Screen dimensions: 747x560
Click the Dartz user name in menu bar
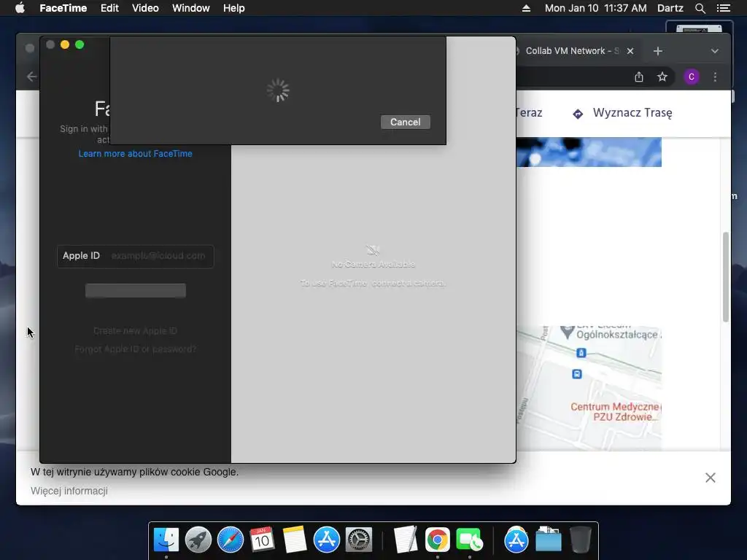670,8
